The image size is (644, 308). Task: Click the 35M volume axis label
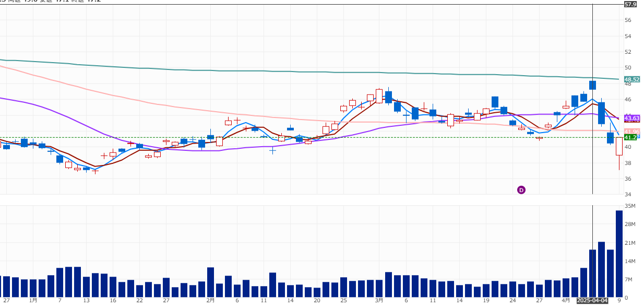[629, 206]
